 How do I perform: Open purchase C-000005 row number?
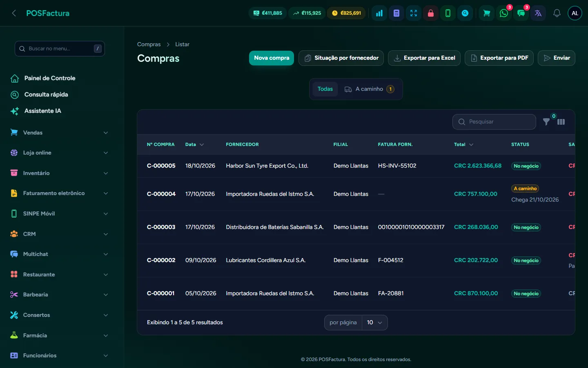(x=161, y=166)
